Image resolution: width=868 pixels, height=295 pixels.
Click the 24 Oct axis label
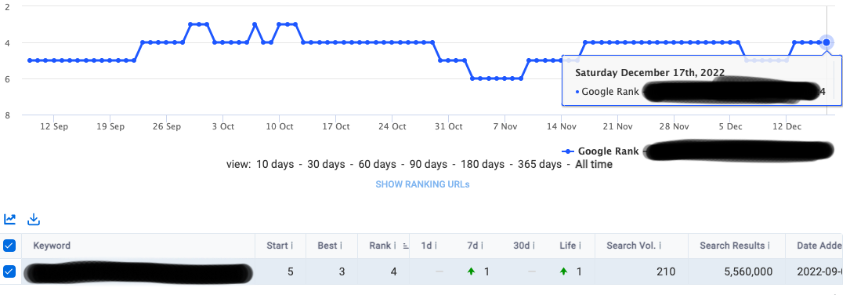pos(392,126)
